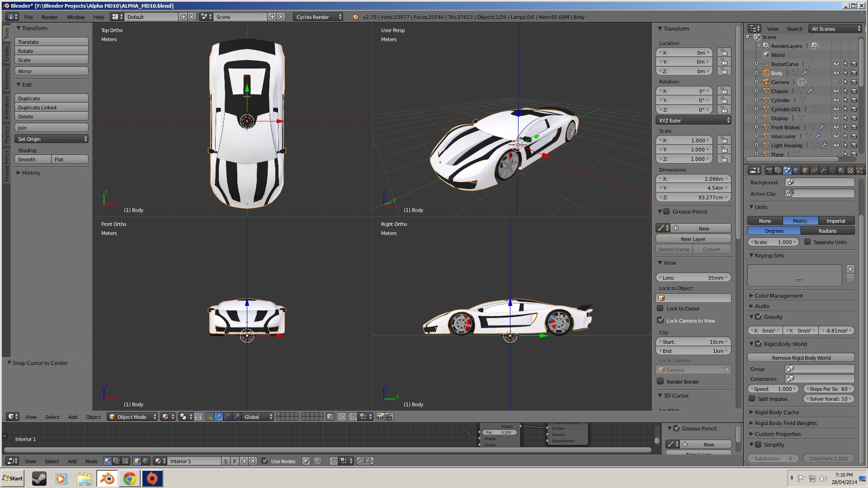
Task: Open the Object menu in 3D view header
Action: pos(93,417)
